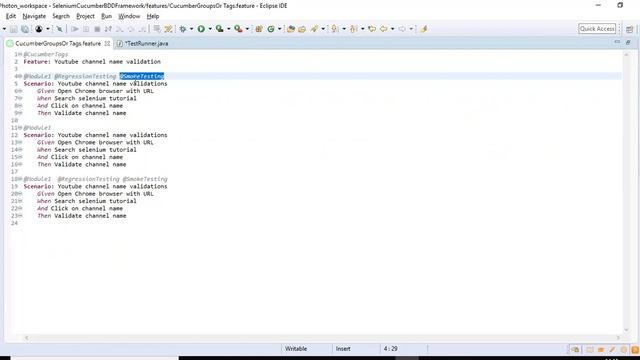This screenshot has height=360, width=640.
Task: Switch to the TestRunner.java tab
Action: [x=142, y=43]
